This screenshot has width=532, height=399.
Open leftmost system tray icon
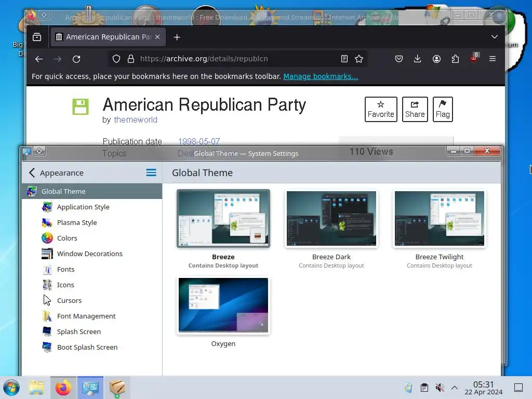(x=408, y=388)
